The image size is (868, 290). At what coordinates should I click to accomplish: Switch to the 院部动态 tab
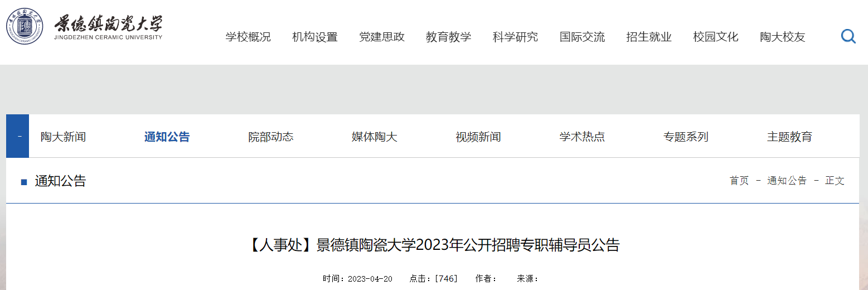pyautogui.click(x=271, y=137)
